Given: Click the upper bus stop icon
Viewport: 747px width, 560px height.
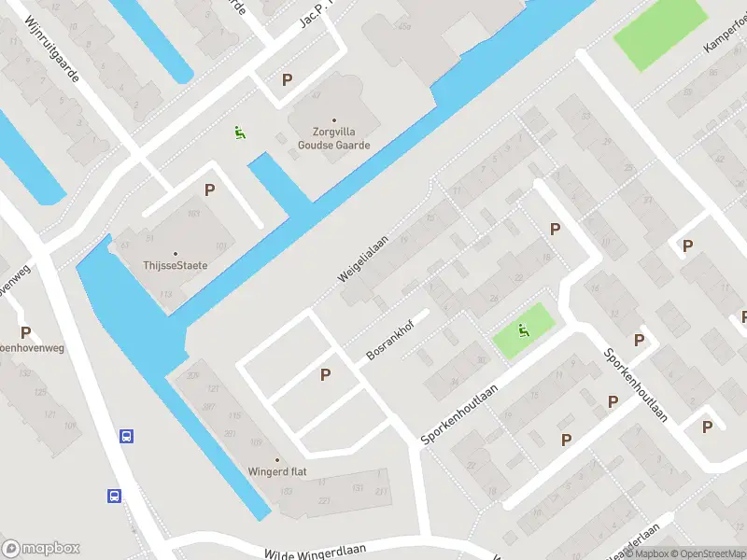Looking at the screenshot, I should coord(126,436).
